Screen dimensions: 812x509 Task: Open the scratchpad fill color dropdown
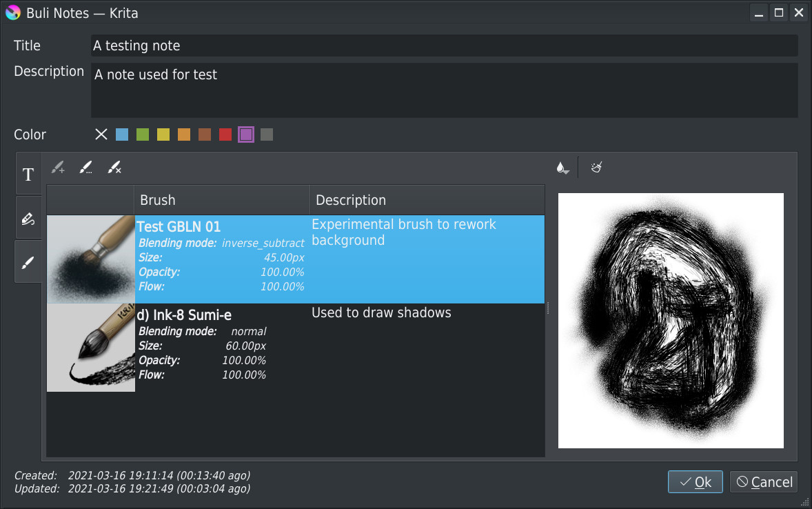coord(563,168)
